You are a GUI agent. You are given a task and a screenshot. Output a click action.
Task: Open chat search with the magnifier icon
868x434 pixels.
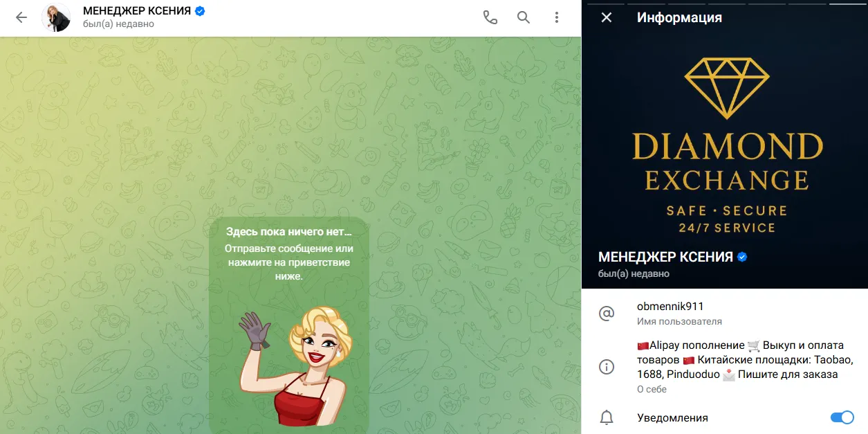pos(524,18)
